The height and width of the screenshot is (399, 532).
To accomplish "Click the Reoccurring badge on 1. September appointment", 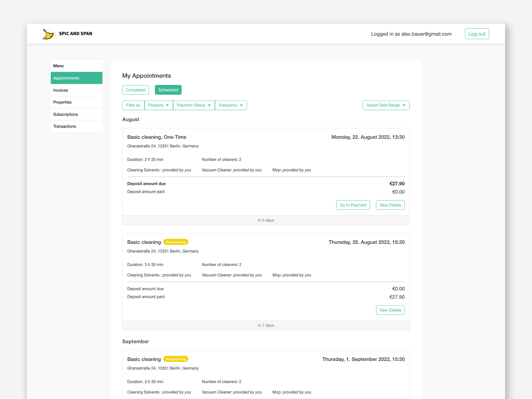I will pyautogui.click(x=176, y=359).
